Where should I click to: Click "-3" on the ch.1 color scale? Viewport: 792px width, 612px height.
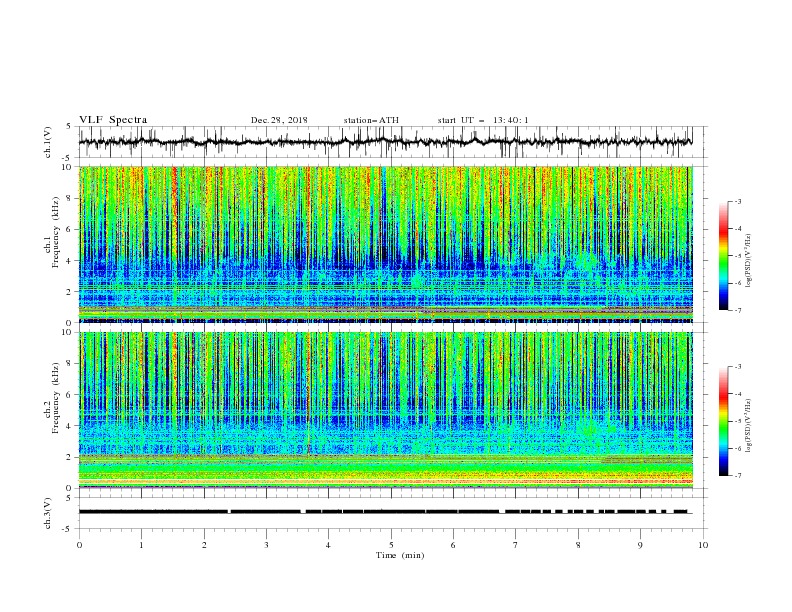[x=737, y=201]
